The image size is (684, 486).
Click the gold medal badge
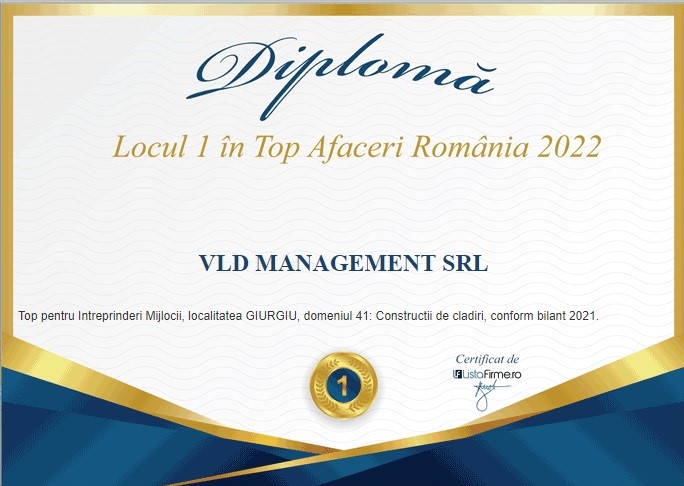[x=343, y=382]
